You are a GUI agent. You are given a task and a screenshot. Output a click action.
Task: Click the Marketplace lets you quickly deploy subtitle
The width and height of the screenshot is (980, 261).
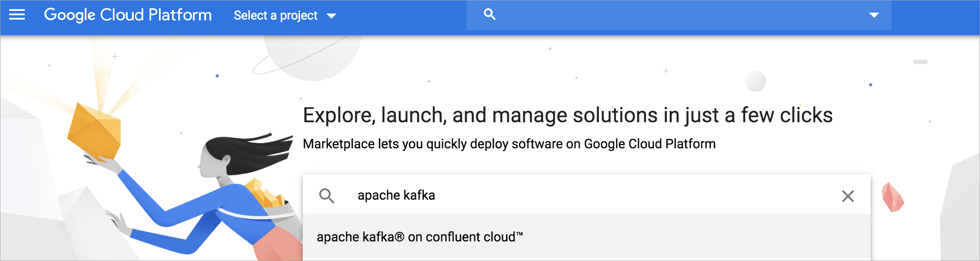click(x=509, y=144)
